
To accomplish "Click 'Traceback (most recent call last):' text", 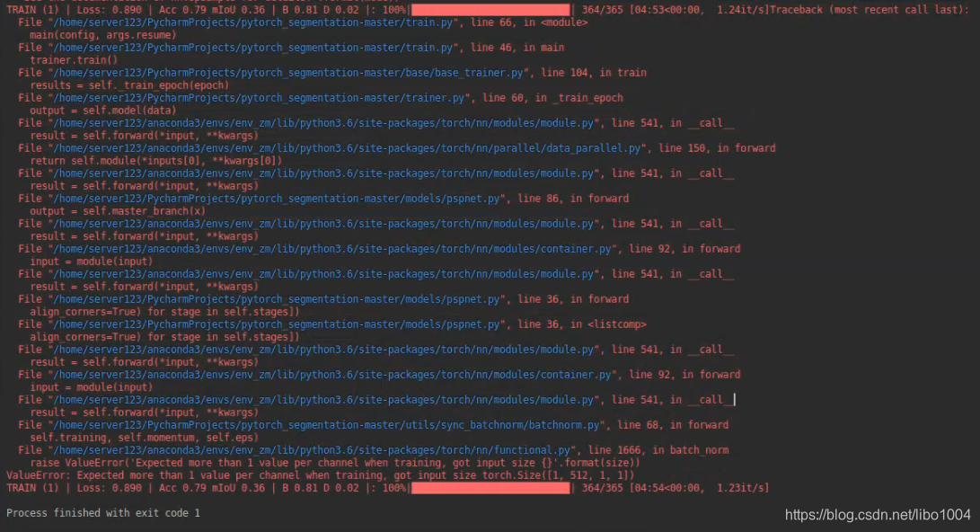I will point(870,10).
